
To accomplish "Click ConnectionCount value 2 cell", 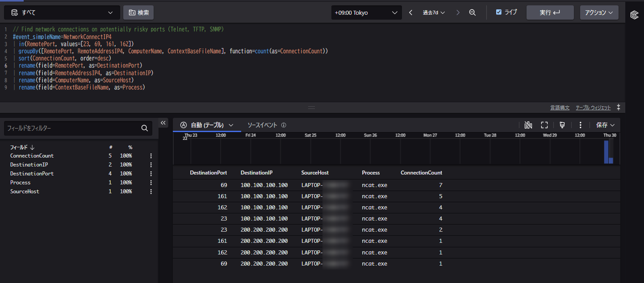I will (440, 230).
